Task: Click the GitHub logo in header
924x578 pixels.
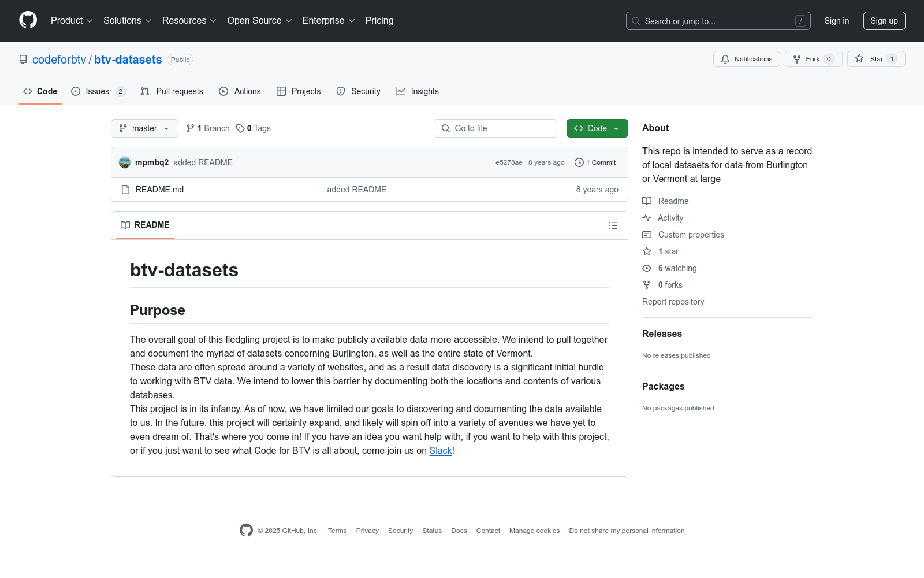Action: (x=28, y=20)
